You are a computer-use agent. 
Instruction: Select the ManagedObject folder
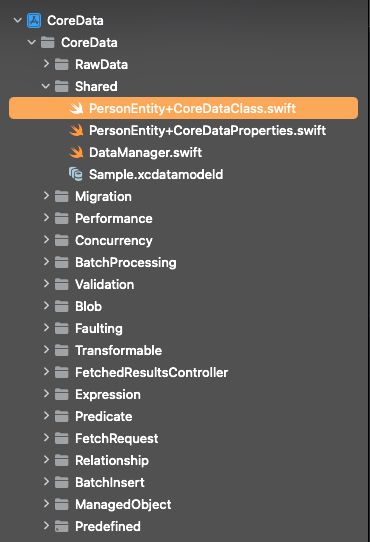[x=123, y=505]
